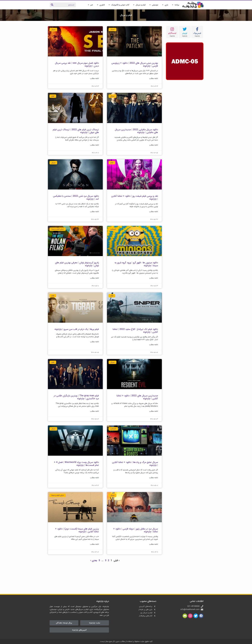Viewport: 252px width, 644px height.
Task: Open the Sandman article thumbnail
Action: [75, 174]
